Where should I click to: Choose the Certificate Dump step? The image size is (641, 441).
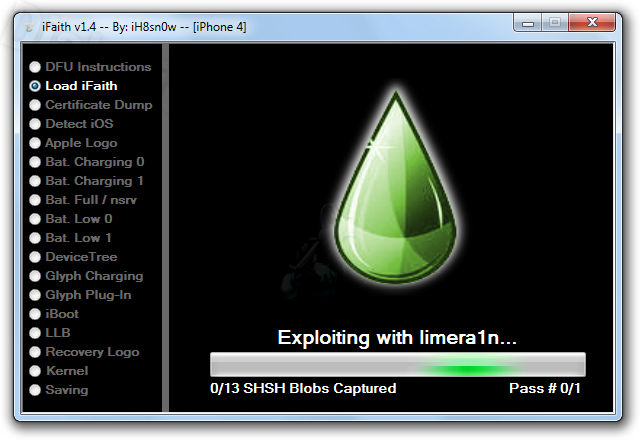[35, 105]
